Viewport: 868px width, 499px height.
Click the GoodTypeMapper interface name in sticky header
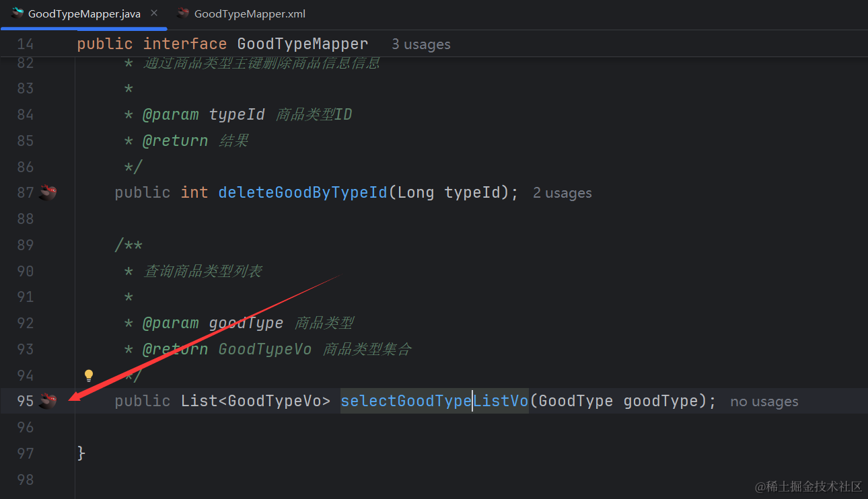click(x=302, y=44)
